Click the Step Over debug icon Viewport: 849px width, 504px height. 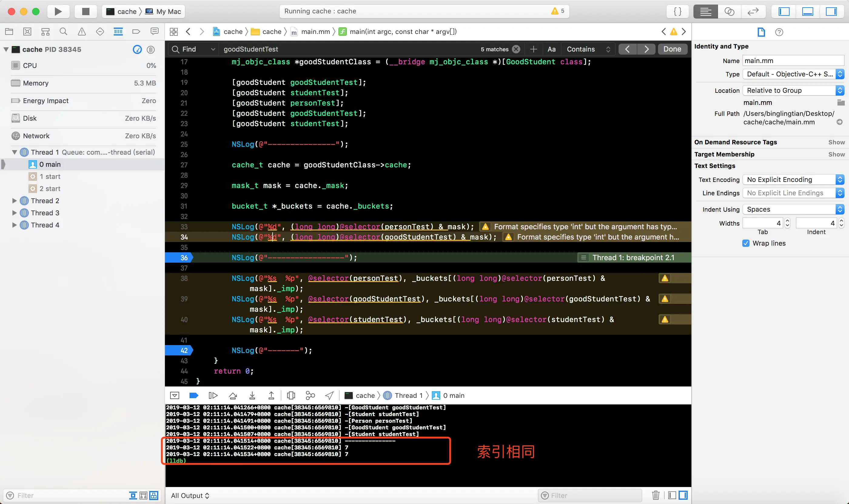coord(233,395)
